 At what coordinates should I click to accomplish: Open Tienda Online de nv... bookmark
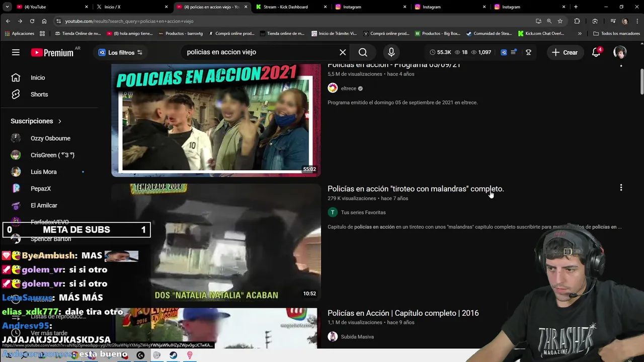(78, 34)
